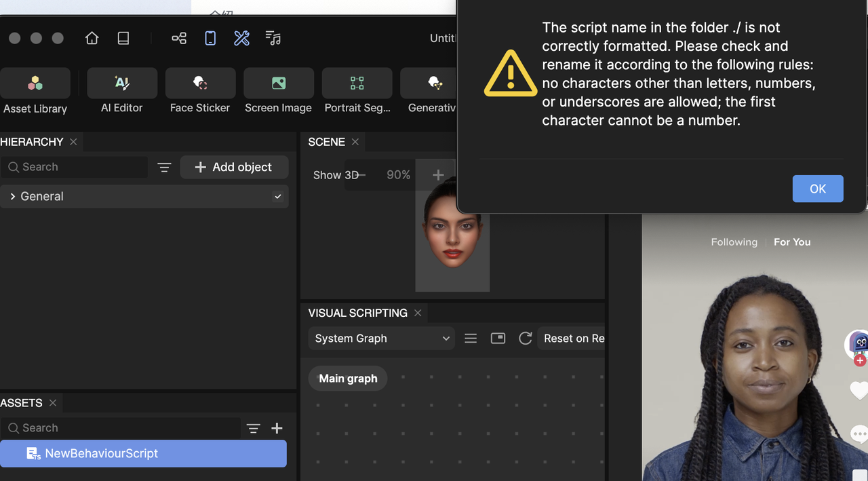Open the node graph icon in top bar
The height and width of the screenshot is (481, 868).
pos(179,38)
